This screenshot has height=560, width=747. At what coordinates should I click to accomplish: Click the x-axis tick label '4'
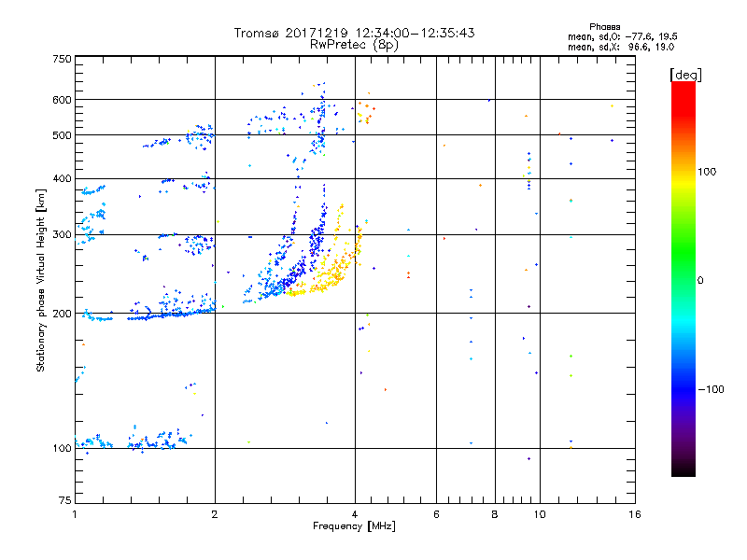click(x=355, y=514)
